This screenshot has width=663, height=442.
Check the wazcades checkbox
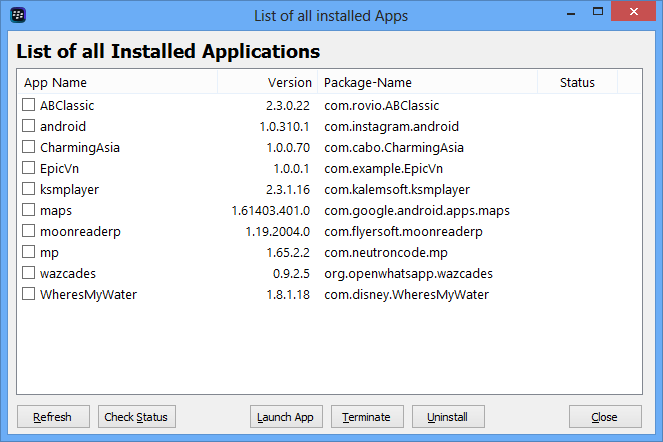[28, 273]
